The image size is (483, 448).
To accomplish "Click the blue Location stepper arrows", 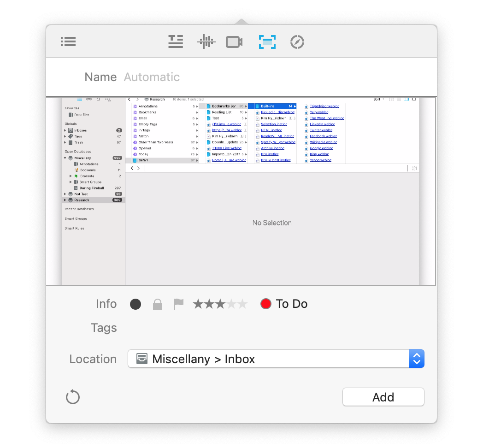I will [417, 359].
